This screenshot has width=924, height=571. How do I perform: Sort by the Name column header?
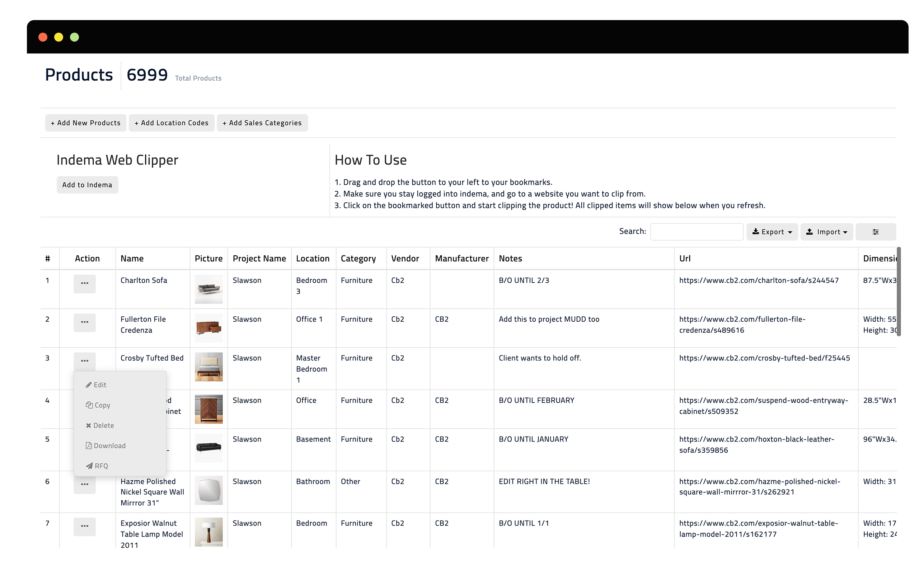[132, 259]
